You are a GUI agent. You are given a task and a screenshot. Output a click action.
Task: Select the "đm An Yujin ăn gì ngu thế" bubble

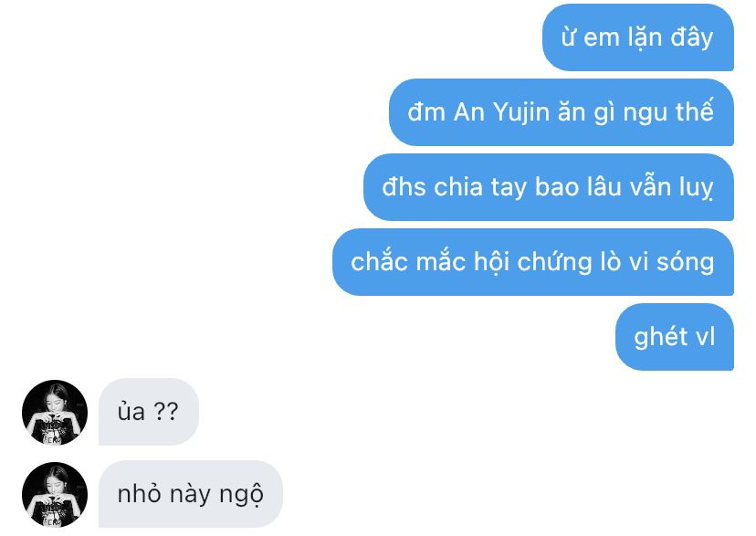click(562, 111)
